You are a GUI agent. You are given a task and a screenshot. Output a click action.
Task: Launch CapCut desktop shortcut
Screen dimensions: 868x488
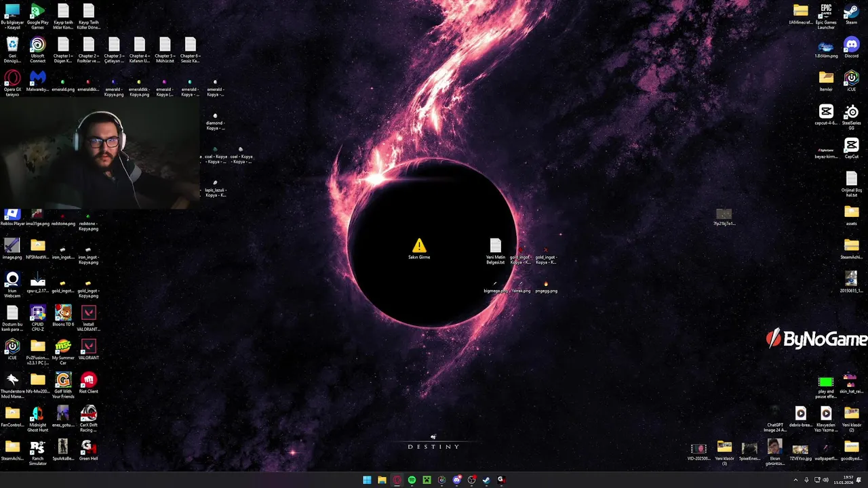pos(851,148)
